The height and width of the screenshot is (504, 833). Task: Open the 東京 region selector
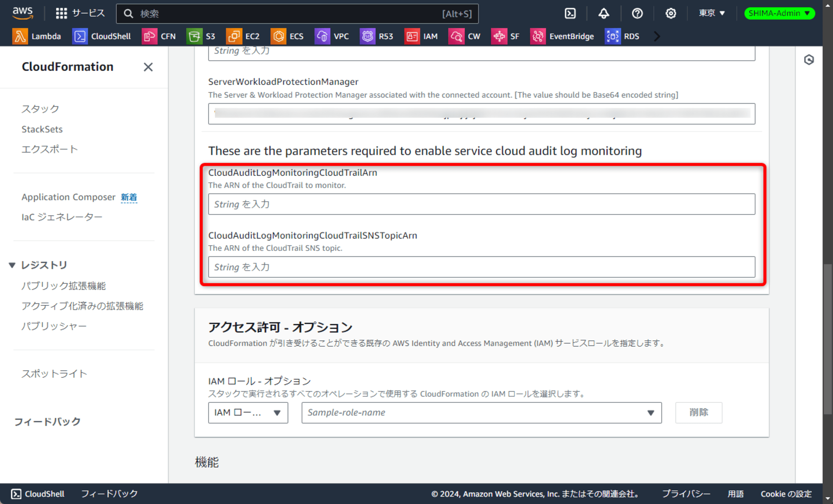pos(712,13)
